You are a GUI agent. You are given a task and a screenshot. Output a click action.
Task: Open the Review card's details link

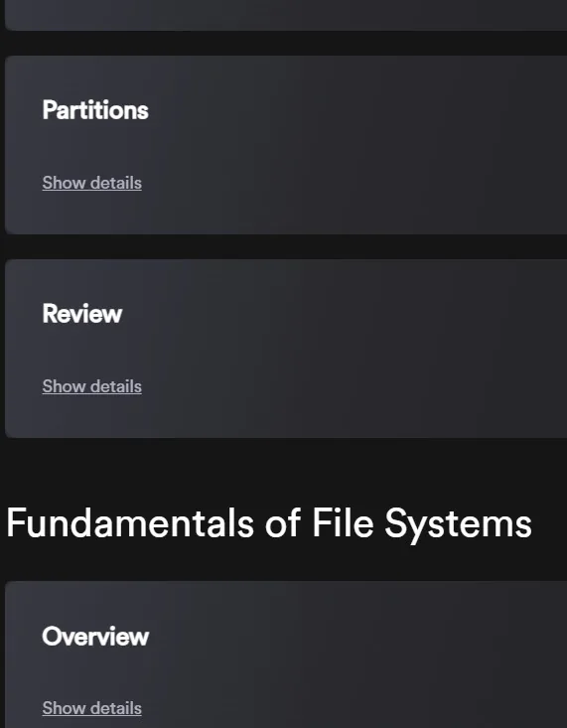pyautogui.click(x=92, y=386)
